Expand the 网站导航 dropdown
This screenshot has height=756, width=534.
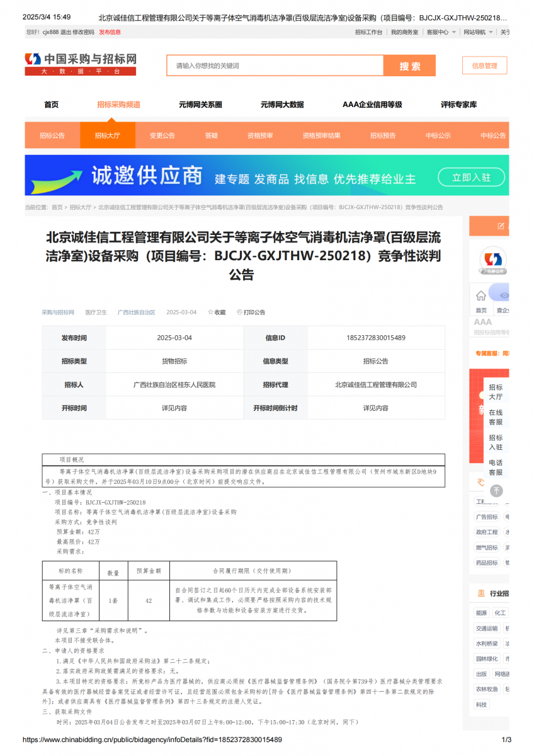pyautogui.click(x=478, y=32)
